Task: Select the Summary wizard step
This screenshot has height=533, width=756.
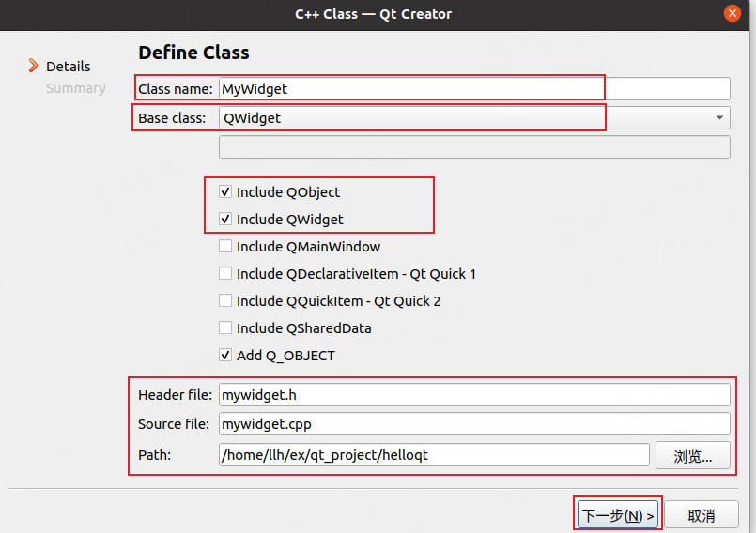Action: pos(76,88)
